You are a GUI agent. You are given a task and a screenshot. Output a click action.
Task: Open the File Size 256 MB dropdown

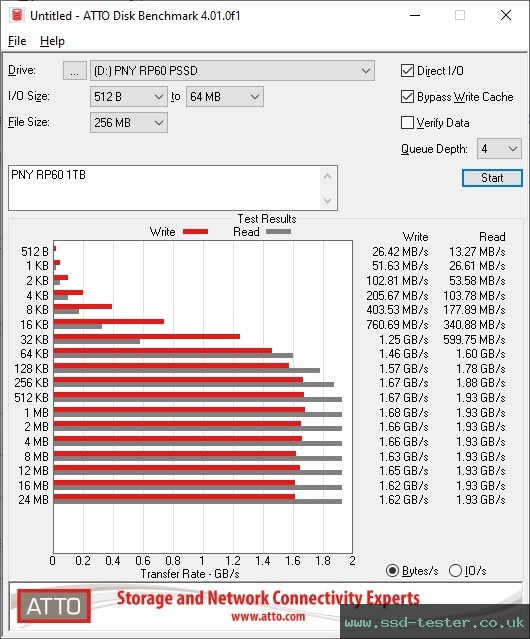(129, 123)
